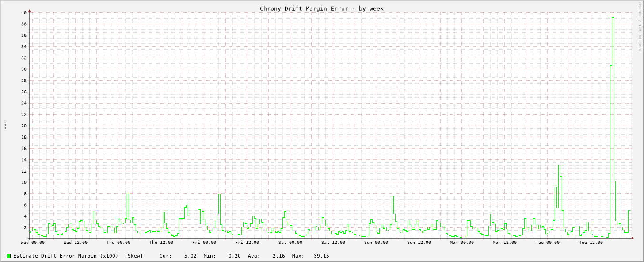Click the x-axis label 'Sat 12:00'
The width and height of the screenshot is (644, 262).
click(x=333, y=242)
